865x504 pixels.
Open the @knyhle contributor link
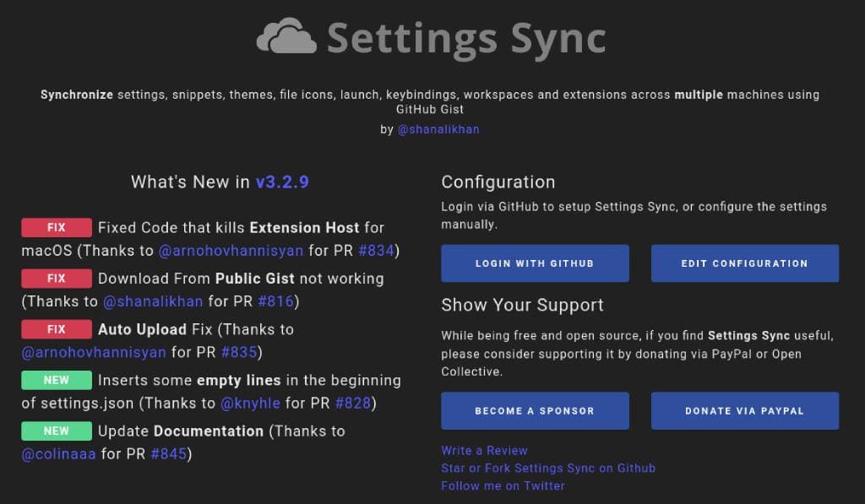pyautogui.click(x=250, y=403)
